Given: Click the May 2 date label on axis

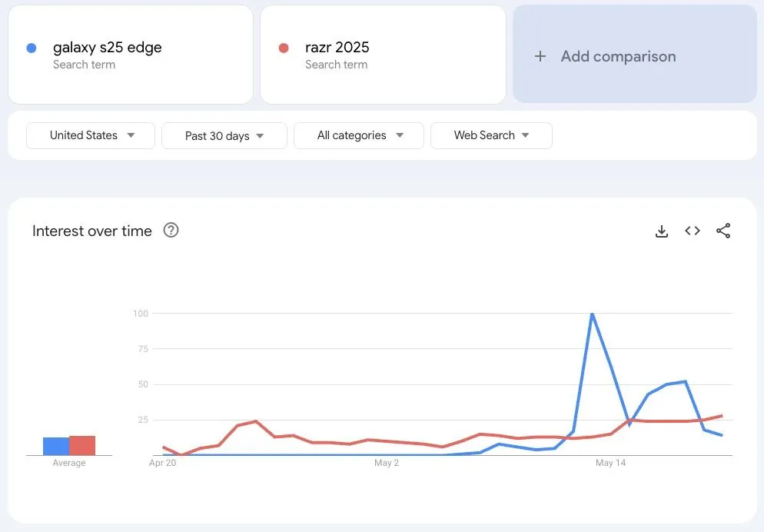Looking at the screenshot, I should (387, 463).
